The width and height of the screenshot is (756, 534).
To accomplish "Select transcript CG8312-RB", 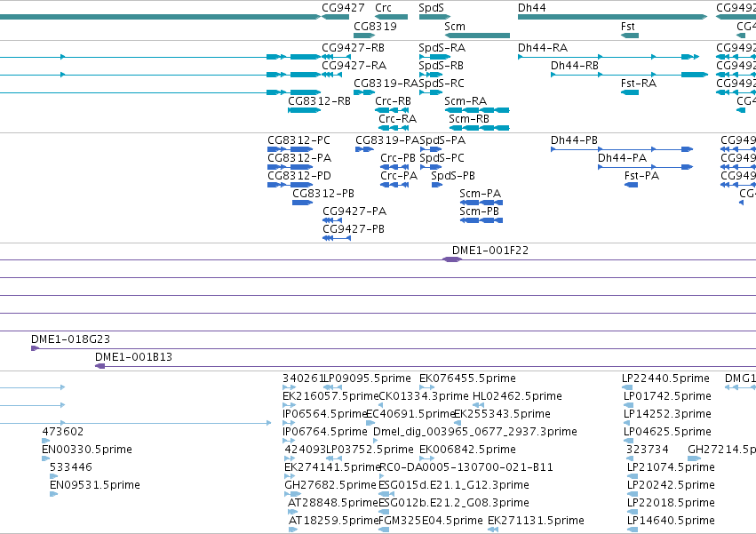I will tap(304, 110).
